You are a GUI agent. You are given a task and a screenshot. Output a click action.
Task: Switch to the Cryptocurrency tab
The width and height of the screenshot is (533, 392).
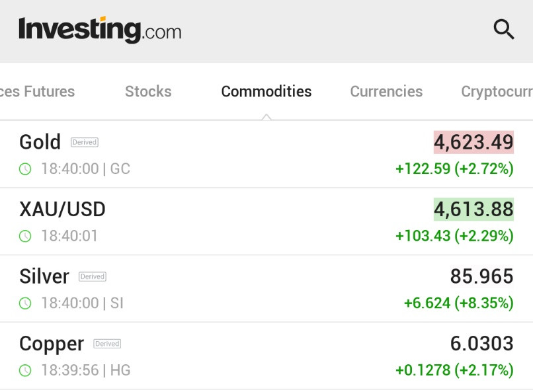[x=497, y=92]
